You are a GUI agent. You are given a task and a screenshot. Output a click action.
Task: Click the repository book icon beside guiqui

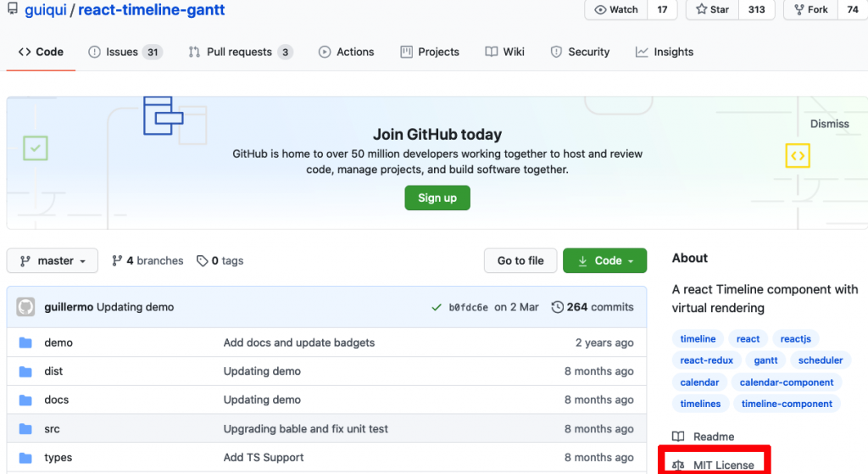13,8
